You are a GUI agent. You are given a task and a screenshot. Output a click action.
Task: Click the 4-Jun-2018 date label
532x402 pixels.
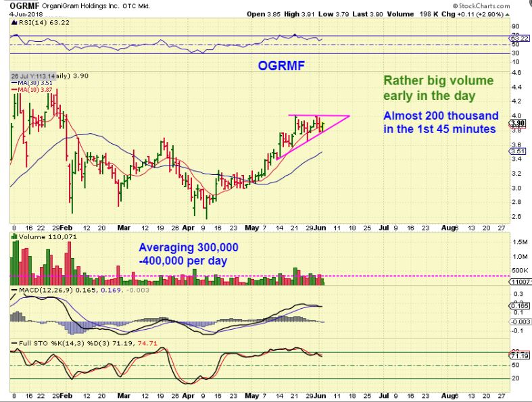point(26,14)
